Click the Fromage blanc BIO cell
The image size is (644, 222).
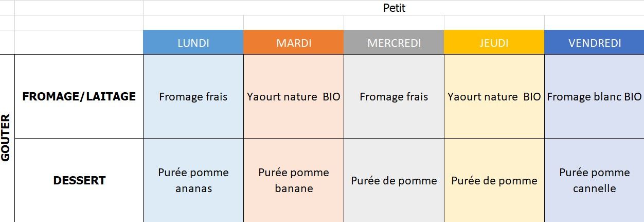(x=594, y=97)
